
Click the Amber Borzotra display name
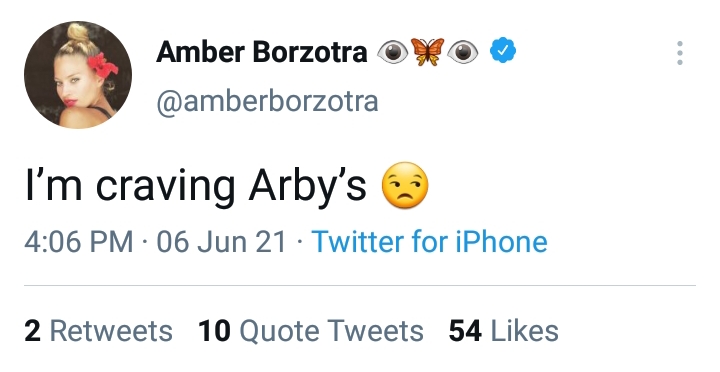coord(262,51)
